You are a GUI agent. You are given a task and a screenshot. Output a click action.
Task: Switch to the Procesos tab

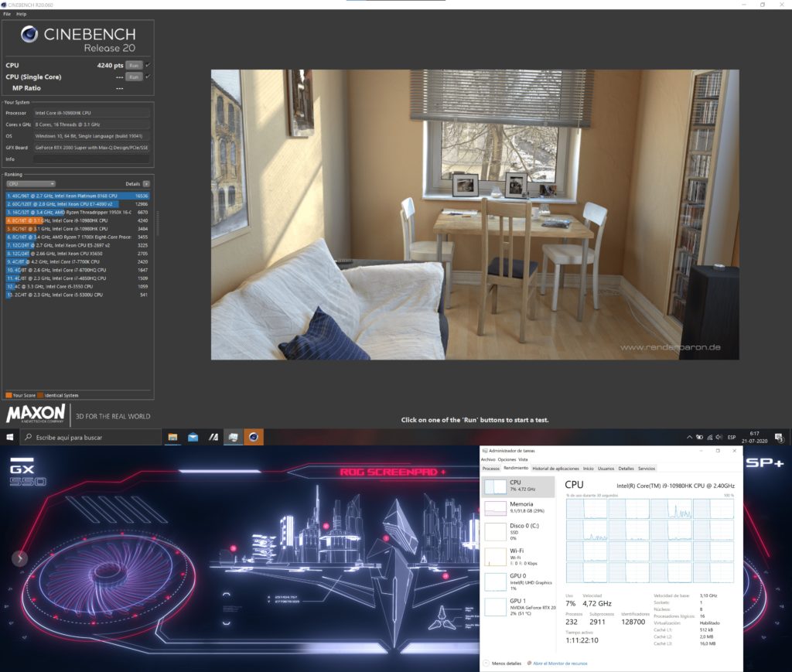491,469
